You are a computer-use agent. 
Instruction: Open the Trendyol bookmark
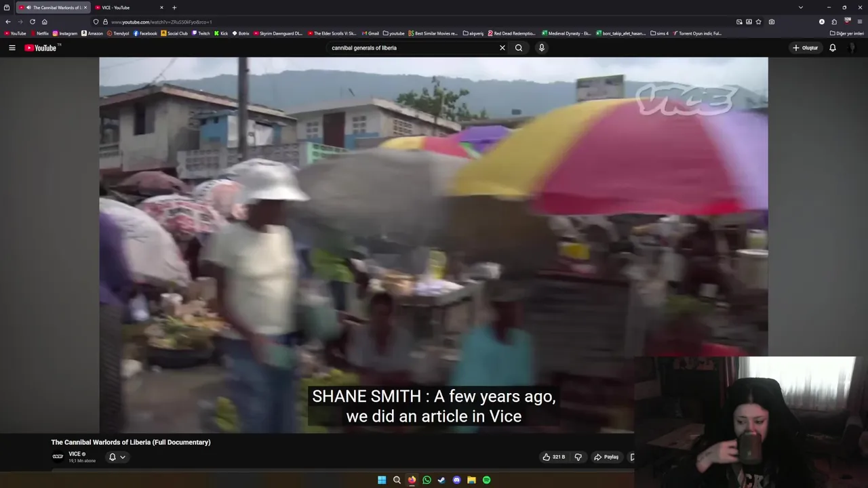pyautogui.click(x=118, y=33)
